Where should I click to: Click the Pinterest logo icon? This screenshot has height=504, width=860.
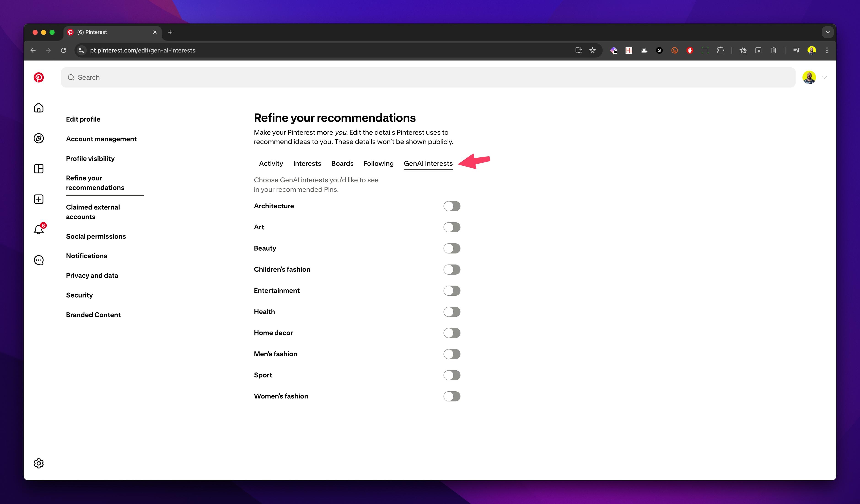39,77
